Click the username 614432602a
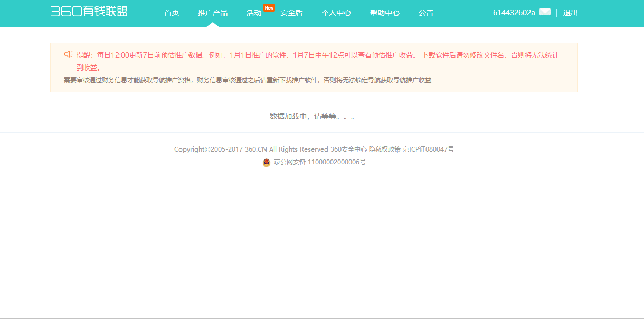The width and height of the screenshot is (644, 319). (514, 13)
